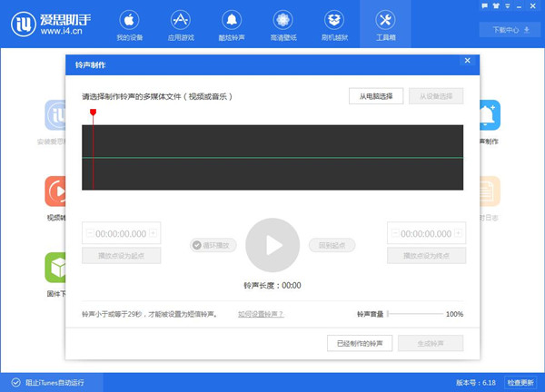The height and width of the screenshot is (392, 545).
Task: Click the start time field 00:00:00.000
Action: pyautogui.click(x=121, y=233)
